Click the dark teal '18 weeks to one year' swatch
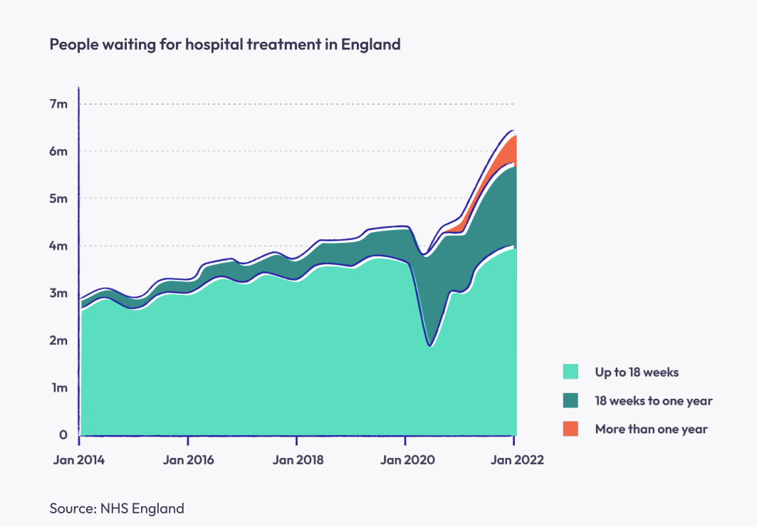This screenshot has height=532, width=757. click(x=570, y=400)
